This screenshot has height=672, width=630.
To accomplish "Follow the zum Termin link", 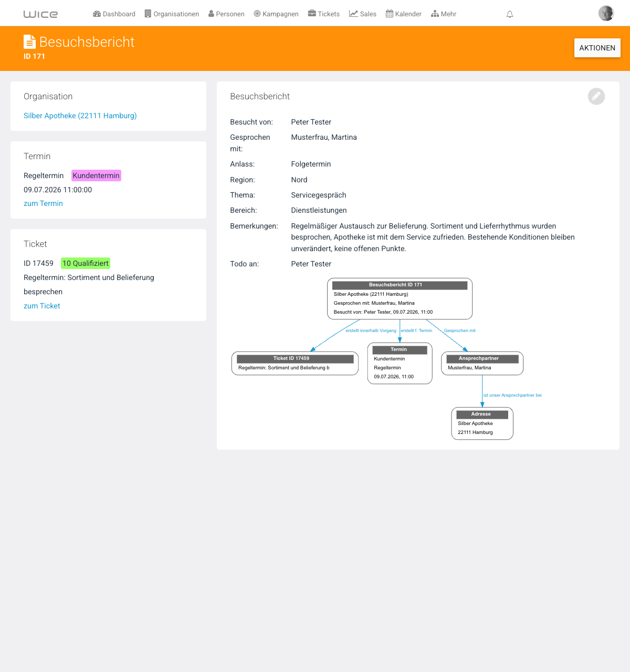I will [43, 203].
